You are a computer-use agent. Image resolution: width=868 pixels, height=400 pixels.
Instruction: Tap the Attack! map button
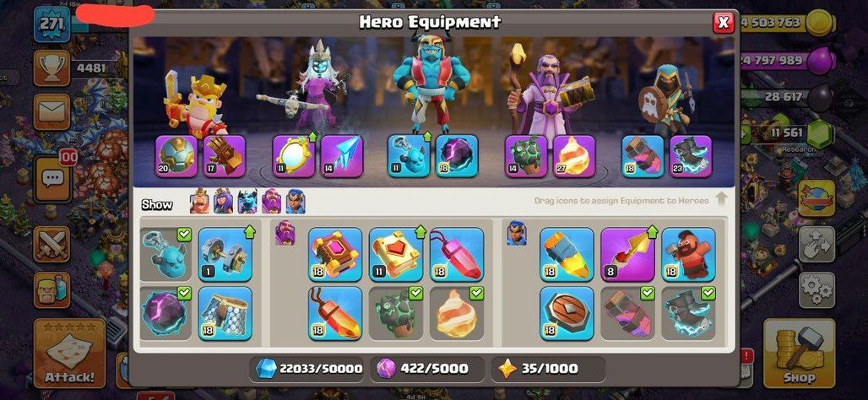pyautogui.click(x=69, y=354)
